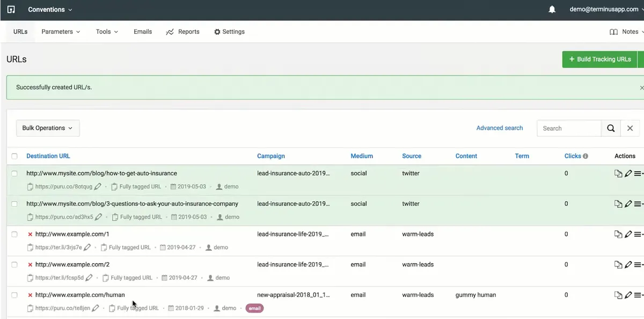644x319 pixels.
Task: Copy fully tagged URL for example.com/2
Action: tap(106, 278)
